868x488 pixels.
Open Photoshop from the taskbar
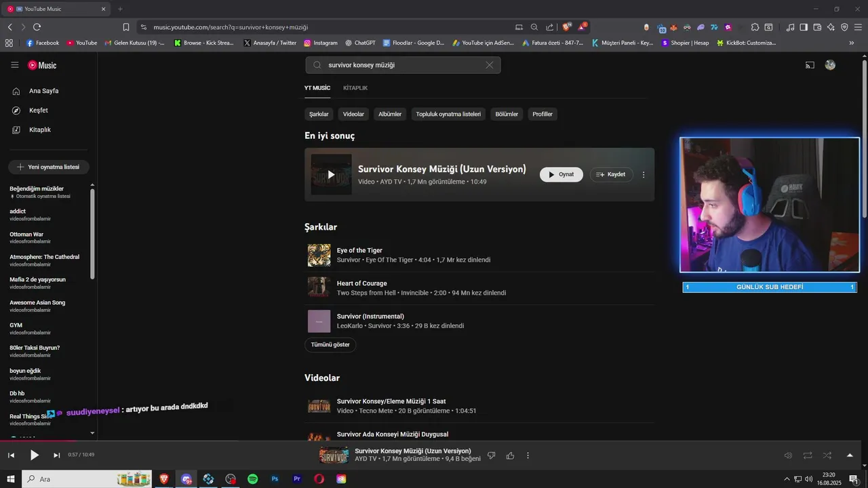tap(275, 479)
